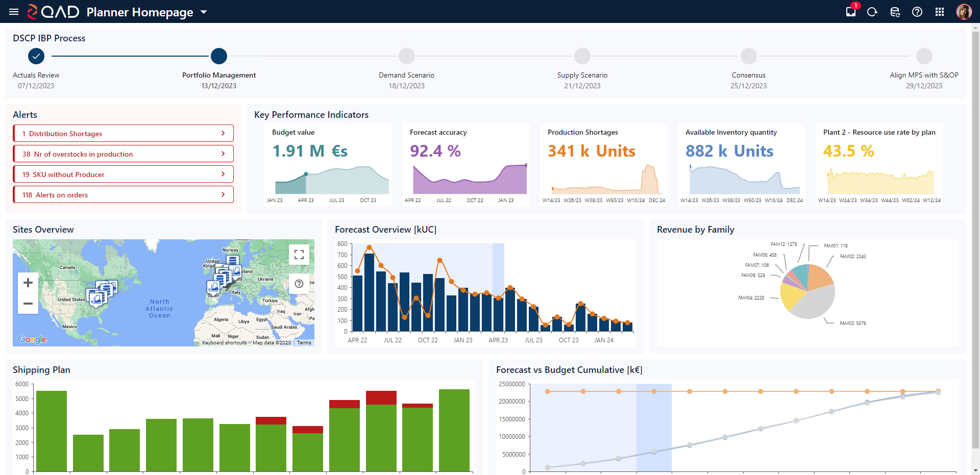Zoom out on the Sites Overview map

pos(28,304)
